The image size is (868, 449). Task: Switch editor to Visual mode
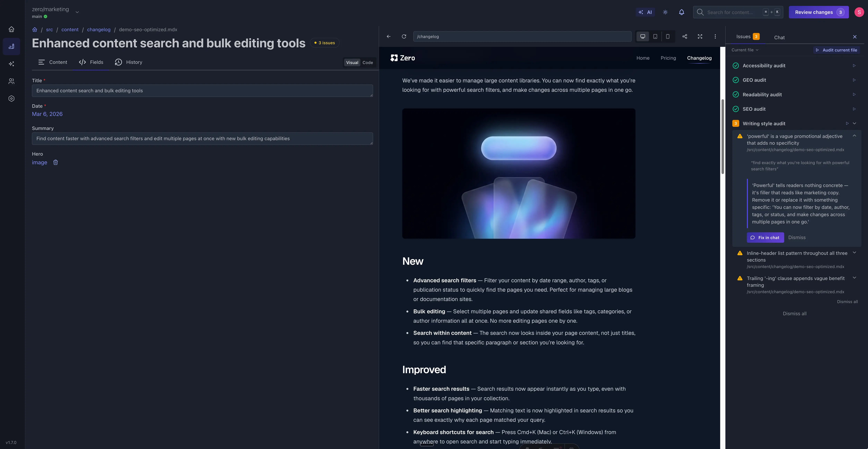(352, 63)
